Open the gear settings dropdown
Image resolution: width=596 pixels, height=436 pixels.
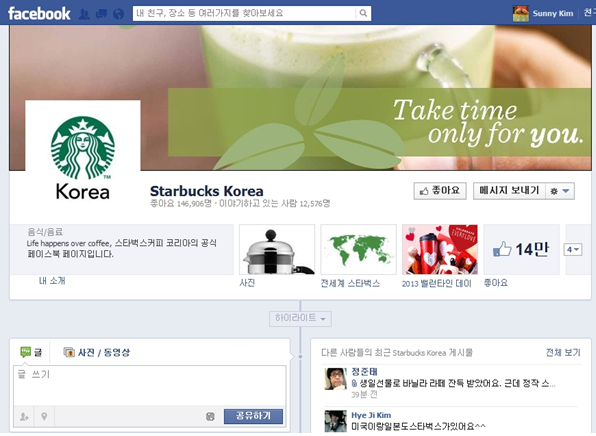[560, 191]
